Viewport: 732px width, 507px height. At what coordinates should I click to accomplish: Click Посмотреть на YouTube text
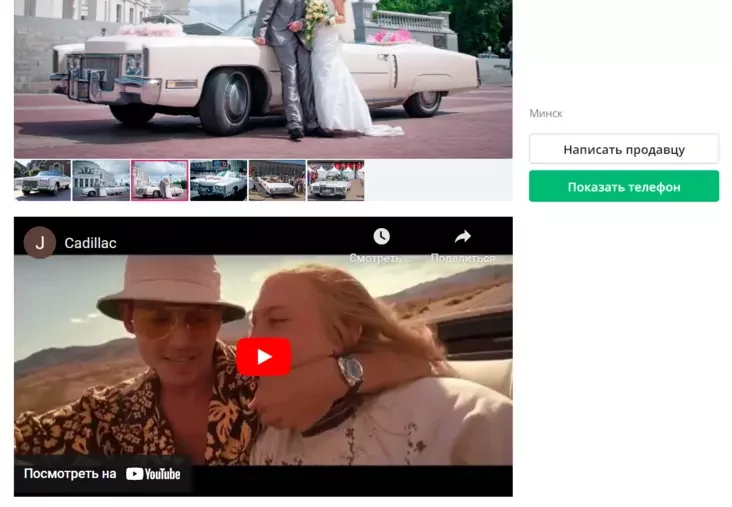pyautogui.click(x=70, y=473)
